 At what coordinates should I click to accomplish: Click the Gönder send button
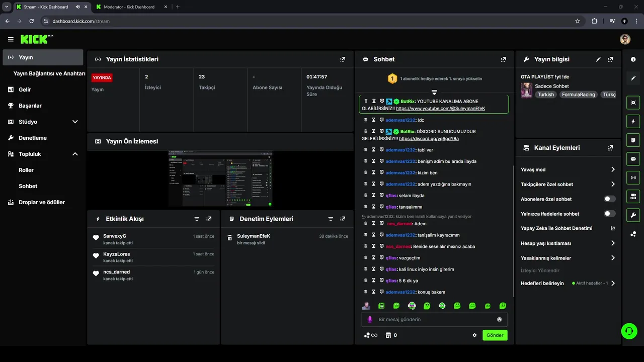pyautogui.click(x=495, y=335)
